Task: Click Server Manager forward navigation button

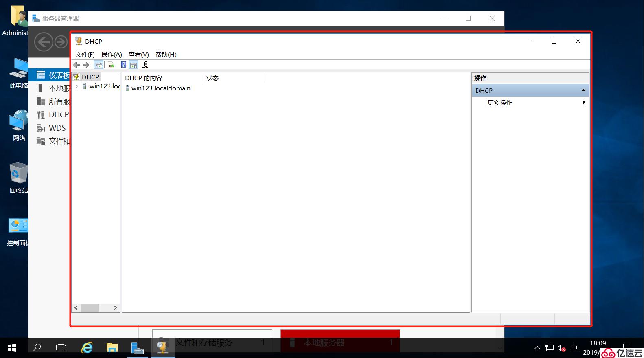Action: pyautogui.click(x=61, y=42)
